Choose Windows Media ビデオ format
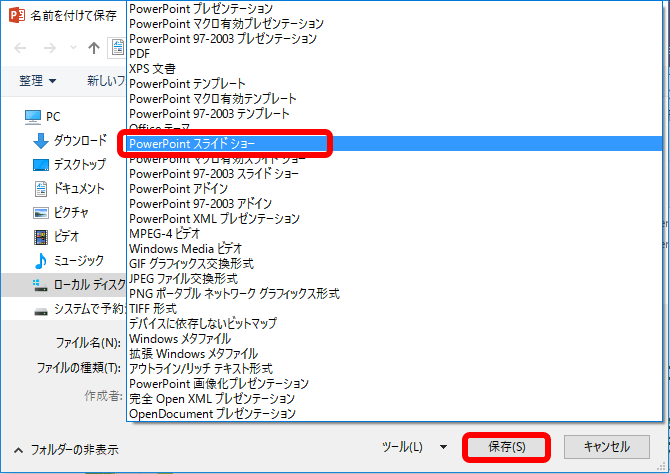 point(394,248)
